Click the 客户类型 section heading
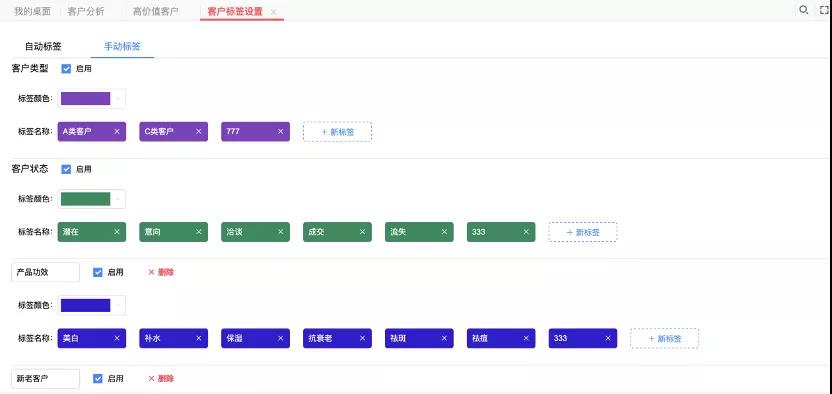832x394 pixels. 30,68
